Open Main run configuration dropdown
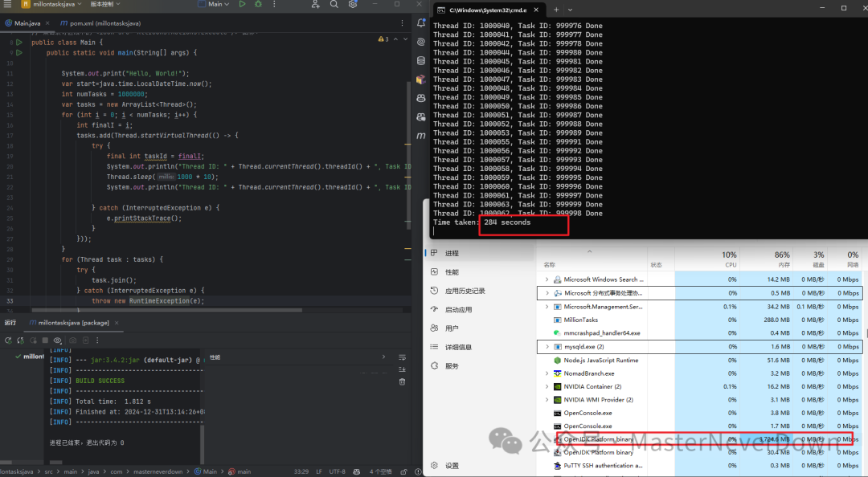This screenshot has width=868, height=477. 214,4
